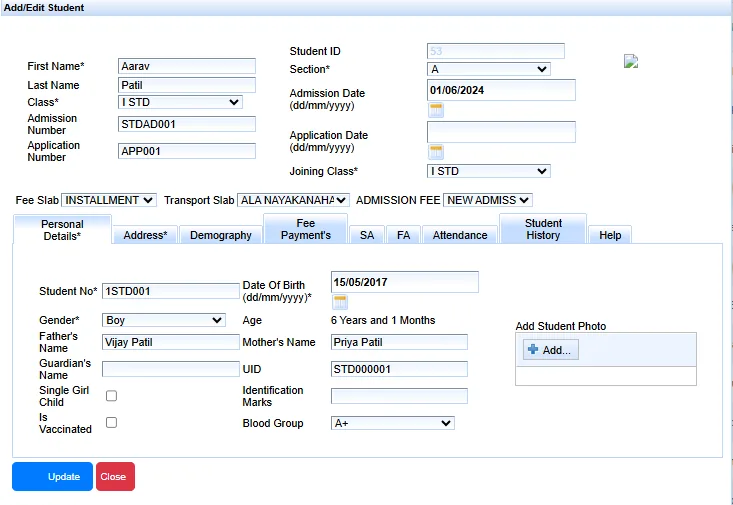The image size is (733, 505).
Task: Focus the First Name field
Action: [x=187, y=66]
